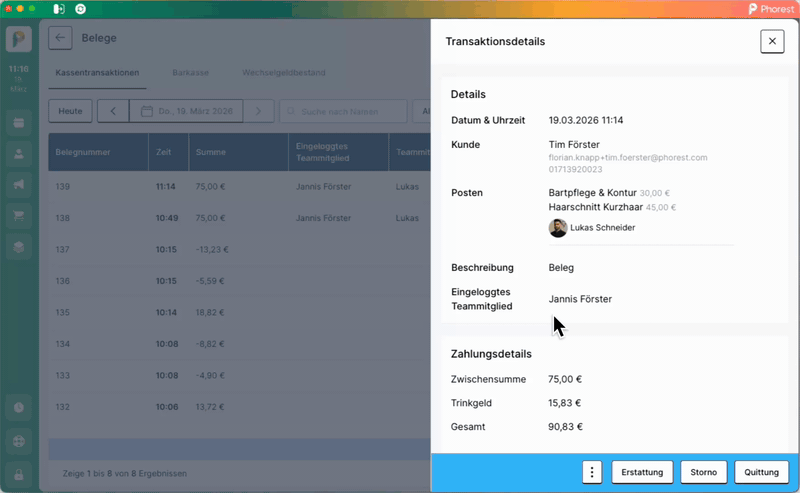This screenshot has height=493, width=800.
Task: Click the sidebar toggle icon in title bar
Action: [59, 9]
